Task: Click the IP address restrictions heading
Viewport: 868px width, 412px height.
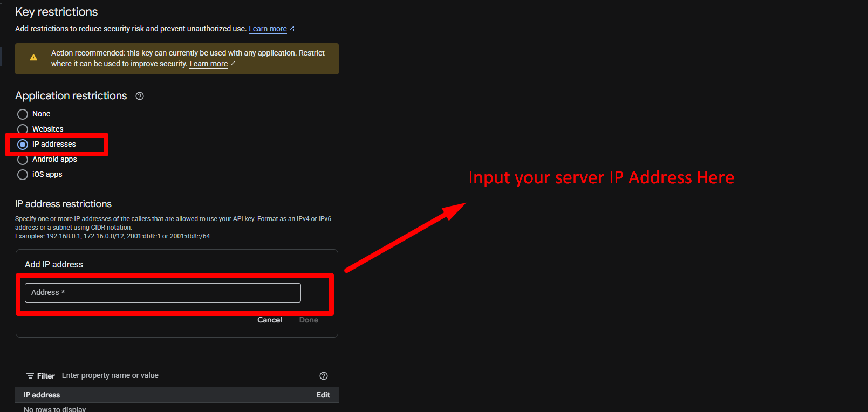Action: point(63,204)
